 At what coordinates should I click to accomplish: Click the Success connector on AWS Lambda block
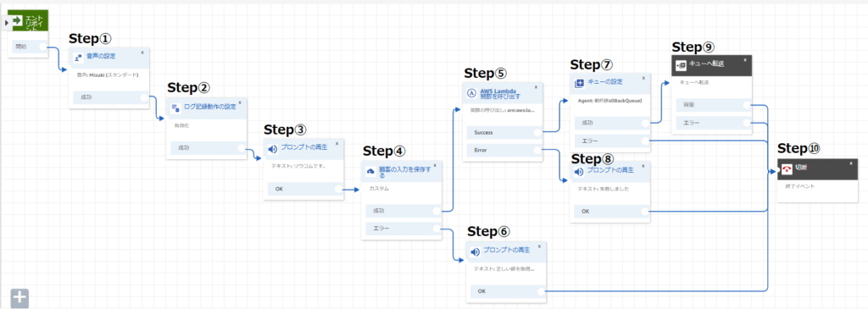(537, 133)
